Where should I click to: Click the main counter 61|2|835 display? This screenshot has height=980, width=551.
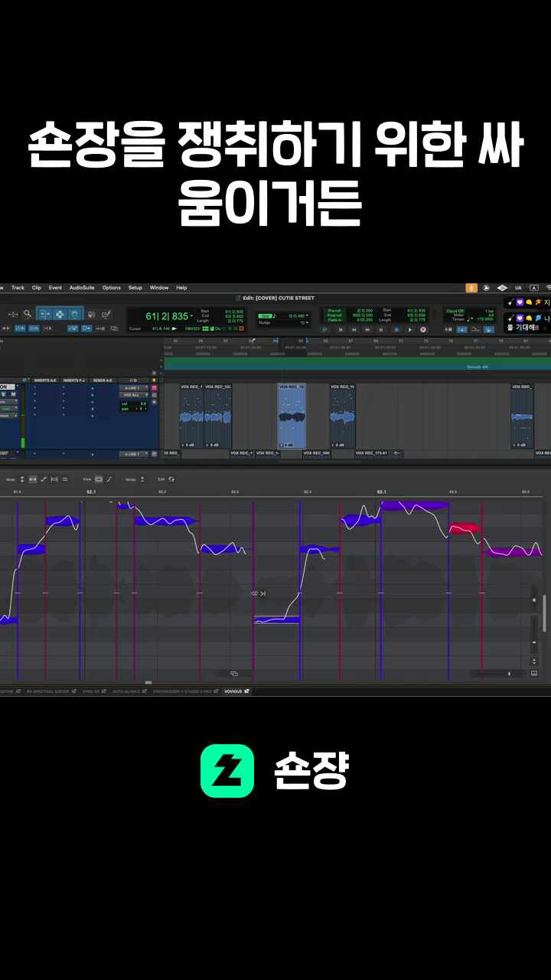point(168,316)
